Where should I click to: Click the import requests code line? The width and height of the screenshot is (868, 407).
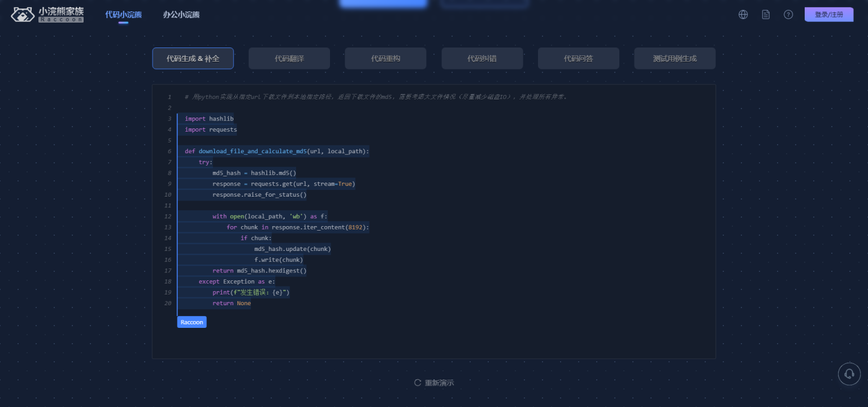point(211,129)
